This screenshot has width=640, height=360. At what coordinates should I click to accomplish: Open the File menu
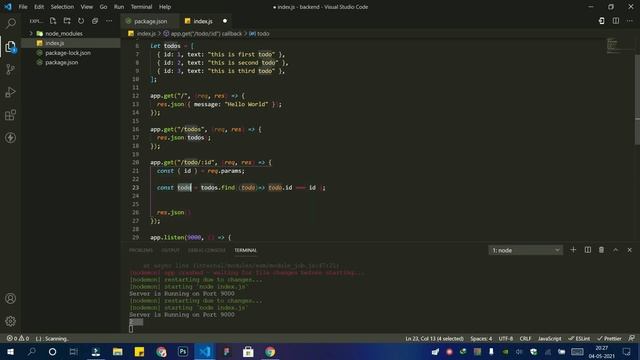click(23, 7)
